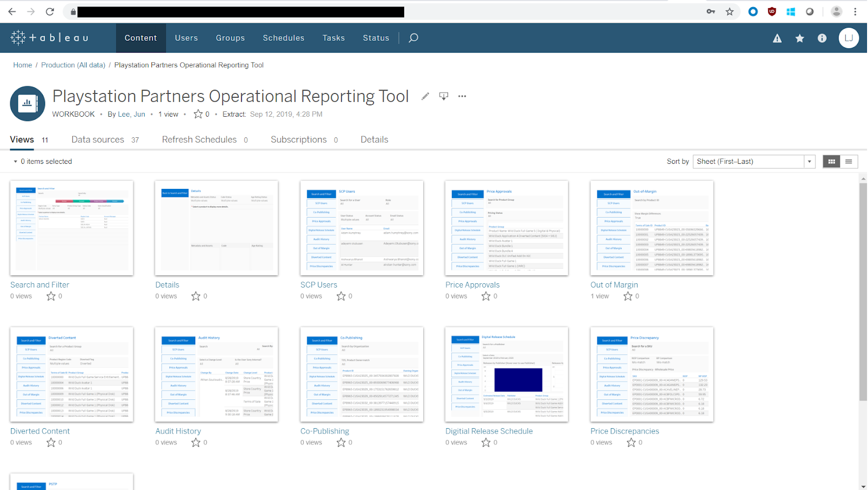The image size is (868, 490).
Task: Favorite the Digitial Release Schedule view
Action: click(486, 443)
